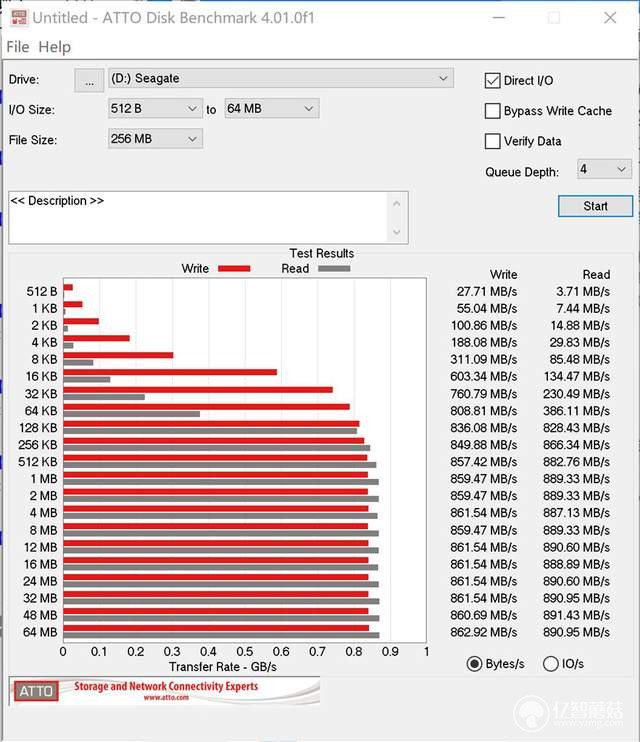Open the www.atto.com link in banner
This screenshot has height=742, width=640.
tap(166, 698)
